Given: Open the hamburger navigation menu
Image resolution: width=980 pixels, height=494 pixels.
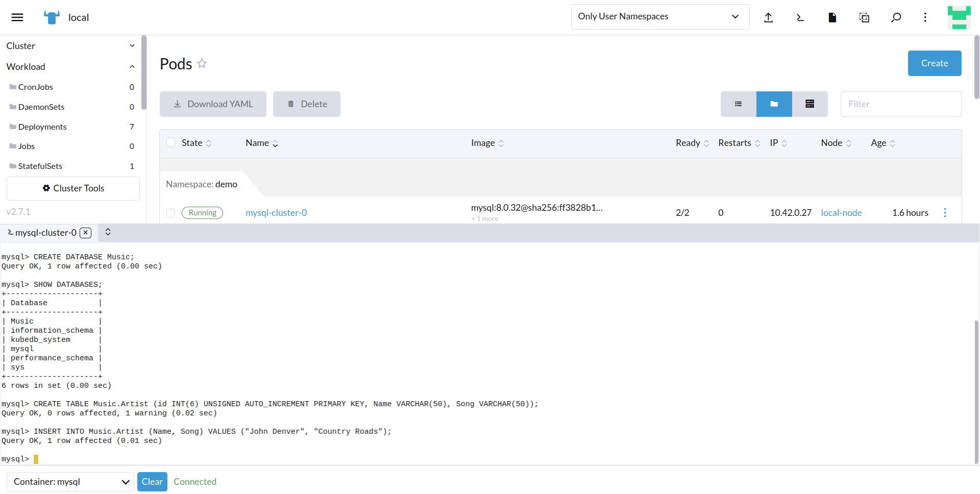Looking at the screenshot, I should pos(17,17).
